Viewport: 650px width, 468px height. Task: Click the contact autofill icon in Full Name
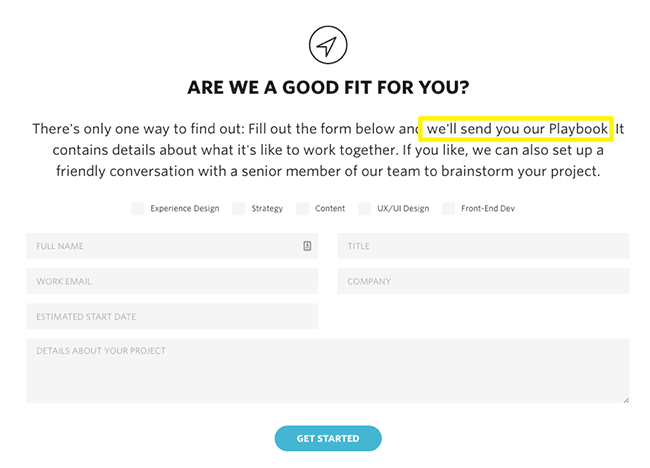307,246
